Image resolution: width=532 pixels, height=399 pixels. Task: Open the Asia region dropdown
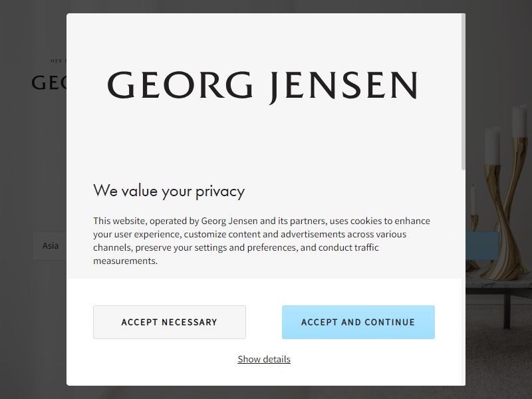(49, 245)
